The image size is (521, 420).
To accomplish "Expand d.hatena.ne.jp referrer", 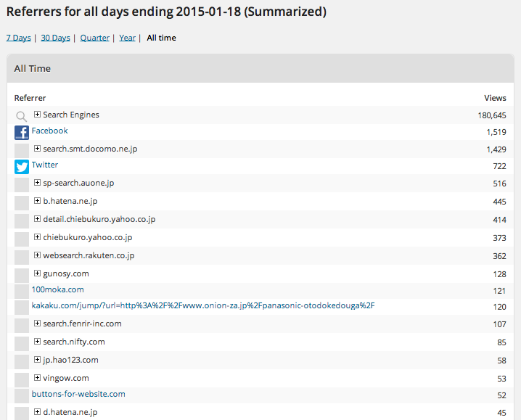I will [x=37, y=412].
